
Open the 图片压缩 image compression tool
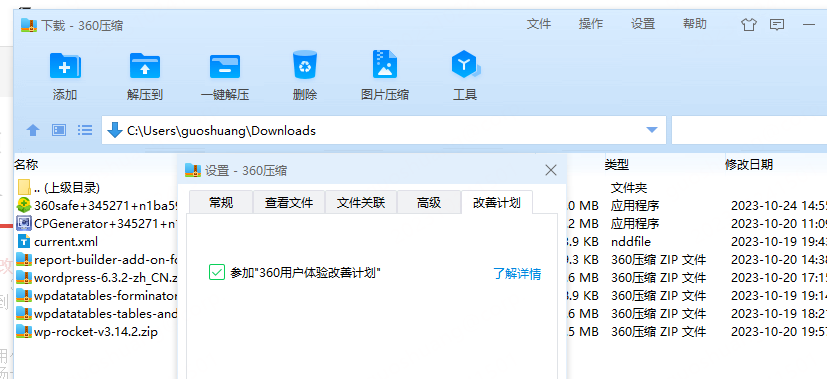pyautogui.click(x=384, y=65)
